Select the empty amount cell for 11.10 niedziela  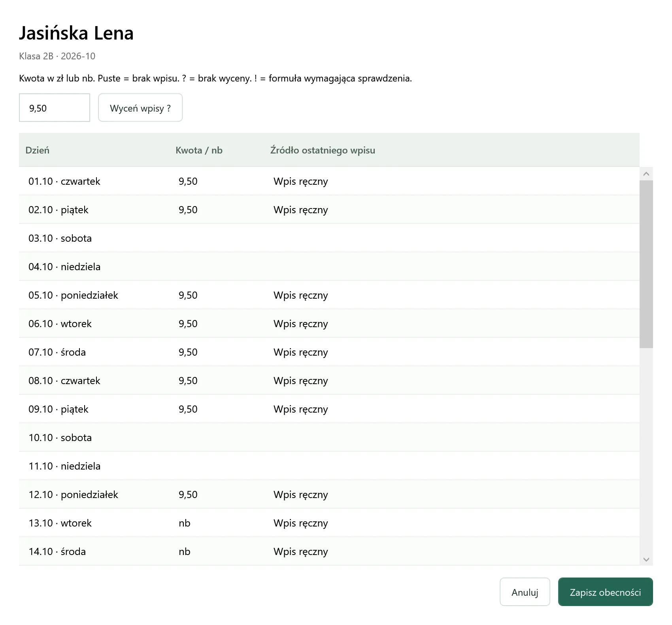(x=217, y=466)
